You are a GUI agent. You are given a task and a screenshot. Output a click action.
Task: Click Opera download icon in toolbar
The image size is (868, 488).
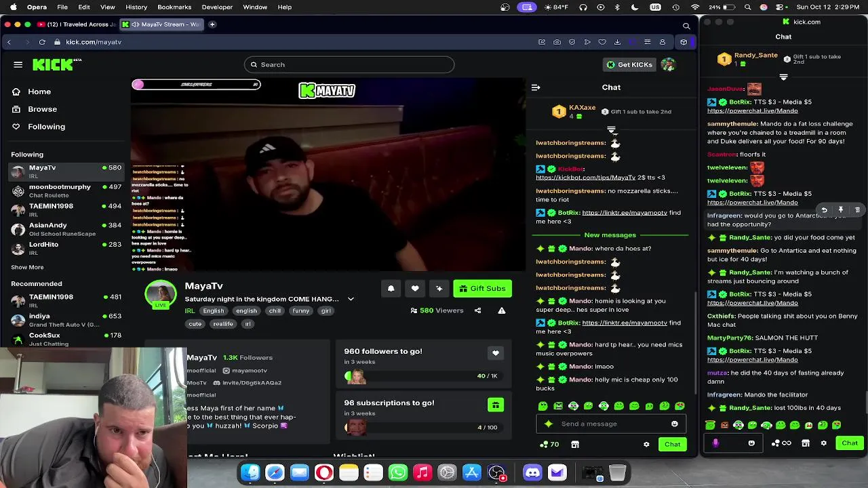[617, 42]
